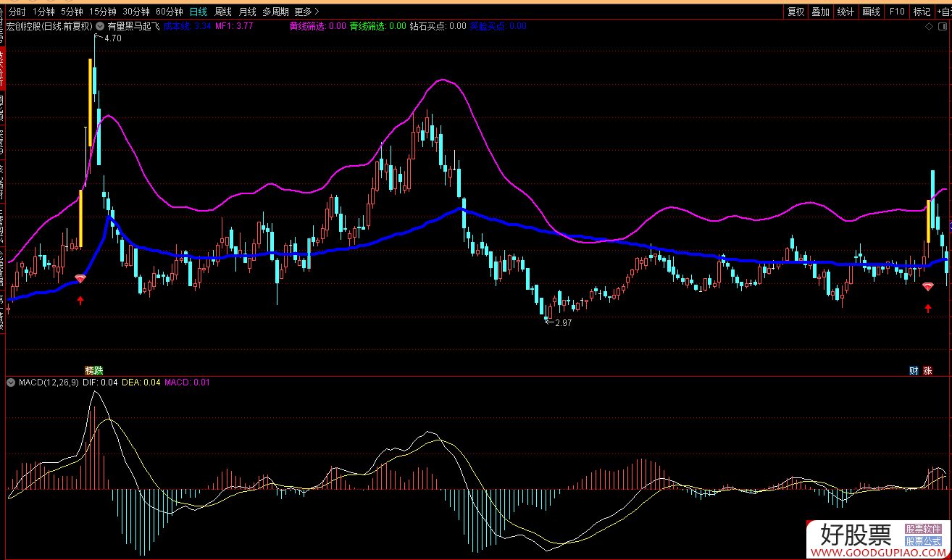Click the indicator name 有里黑马起飞
Viewport: 952px width, 560px height.
coord(133,26)
